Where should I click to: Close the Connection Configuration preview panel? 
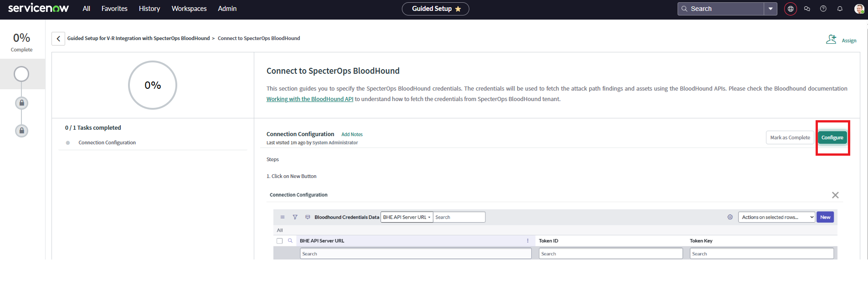tap(835, 195)
